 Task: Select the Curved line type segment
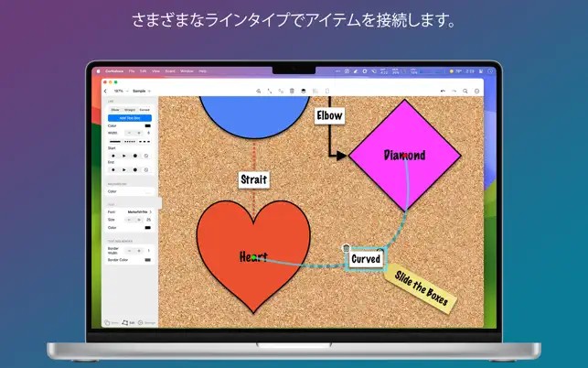pos(144,110)
